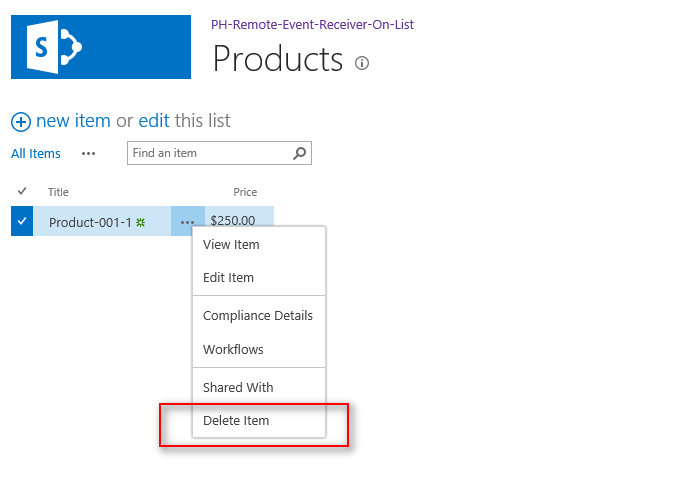Click the info icon beside Products
688x492 pixels.
point(362,63)
